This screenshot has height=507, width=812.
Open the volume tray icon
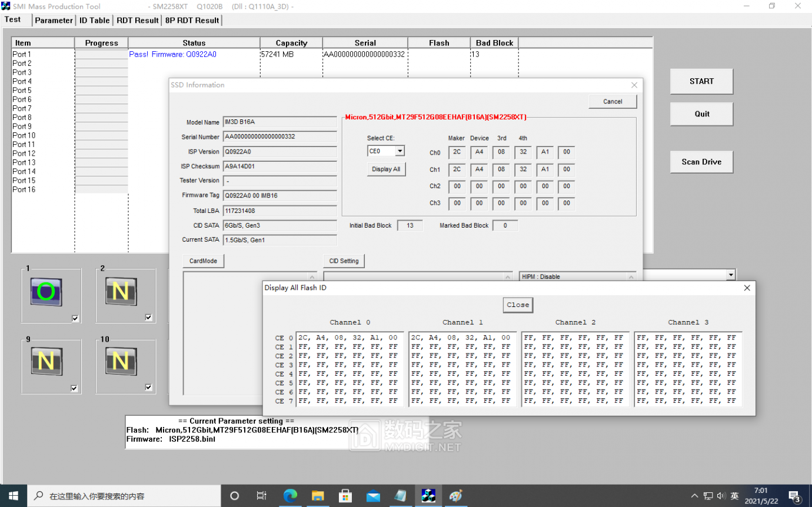(x=721, y=496)
